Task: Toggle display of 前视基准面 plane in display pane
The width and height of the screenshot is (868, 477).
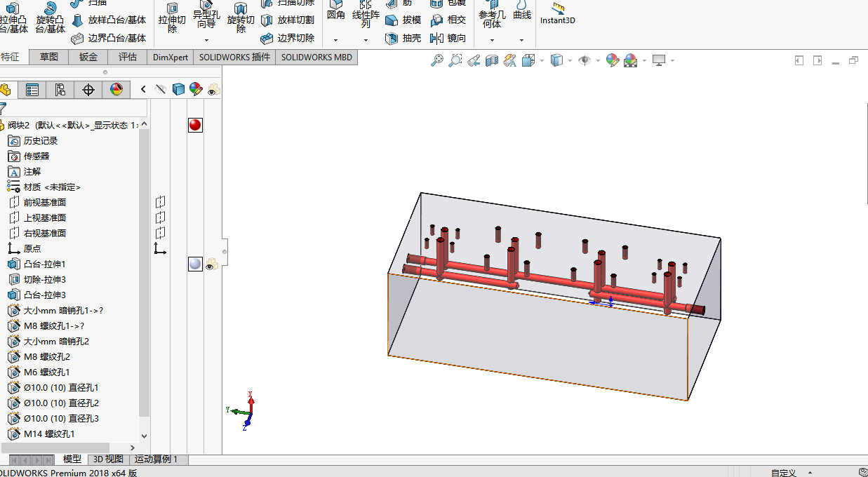Action: [x=161, y=203]
